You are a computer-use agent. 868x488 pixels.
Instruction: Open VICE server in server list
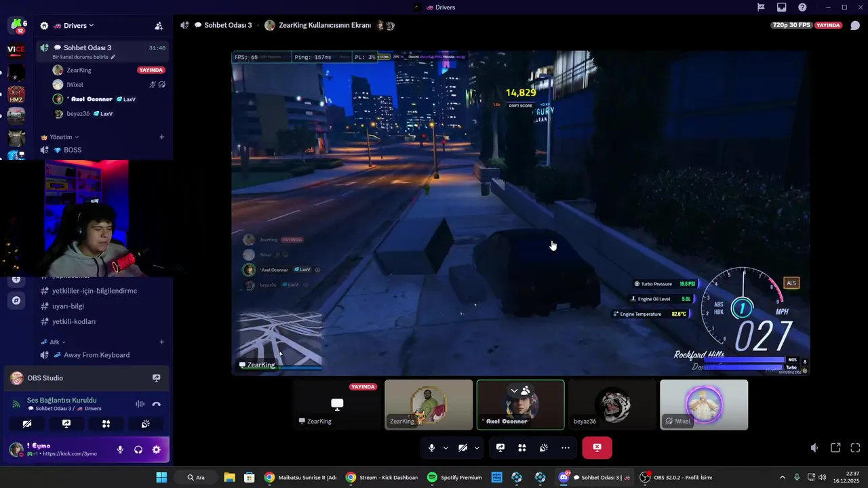[x=16, y=49]
